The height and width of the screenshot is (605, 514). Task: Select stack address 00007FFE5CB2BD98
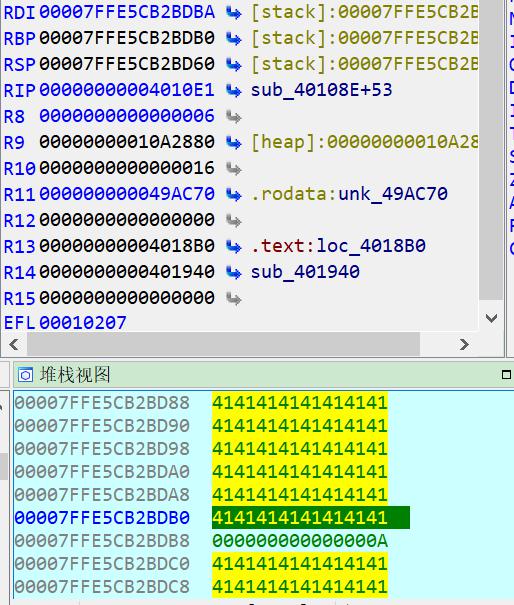pos(102,449)
